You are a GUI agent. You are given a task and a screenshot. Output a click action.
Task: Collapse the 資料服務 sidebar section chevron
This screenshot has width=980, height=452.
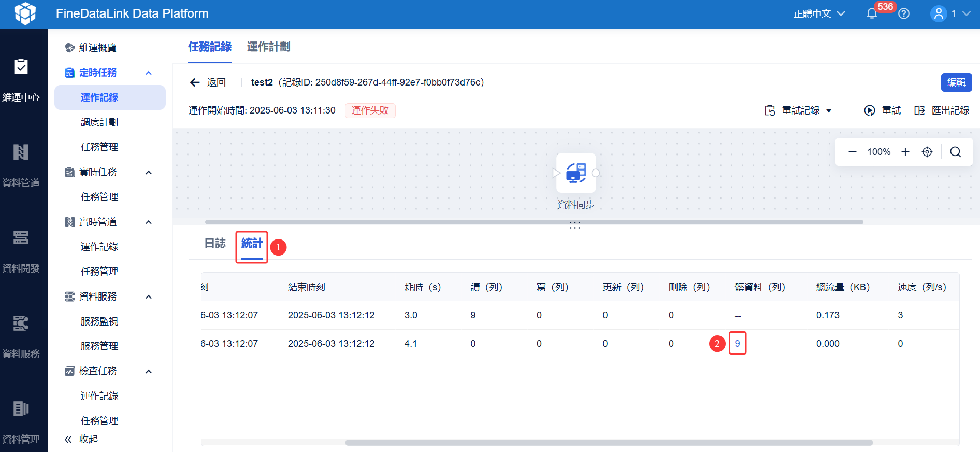[149, 297]
